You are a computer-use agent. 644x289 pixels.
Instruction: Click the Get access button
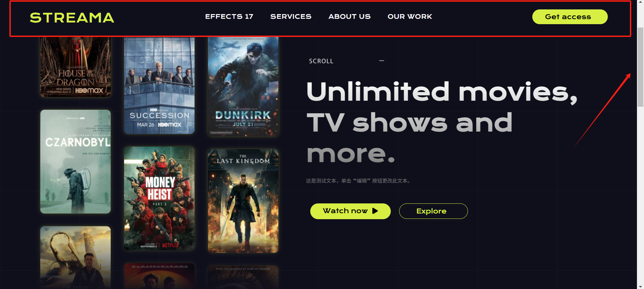click(x=570, y=17)
